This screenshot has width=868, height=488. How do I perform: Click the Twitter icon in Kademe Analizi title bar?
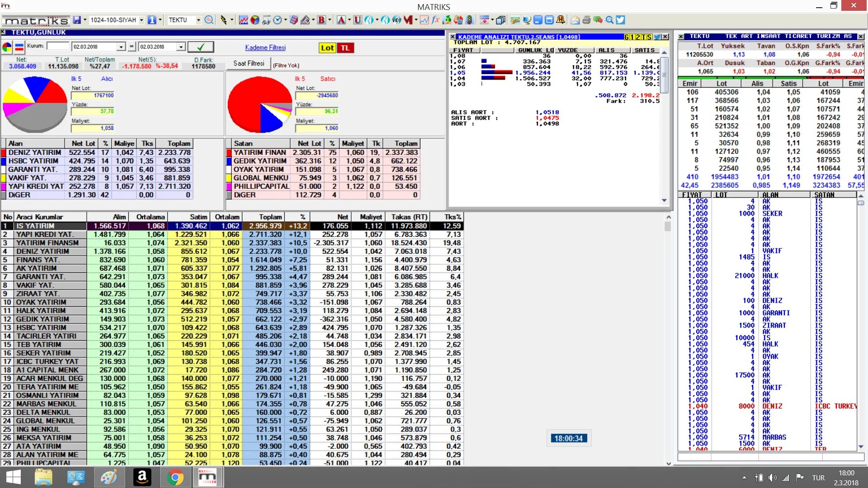tap(657, 37)
